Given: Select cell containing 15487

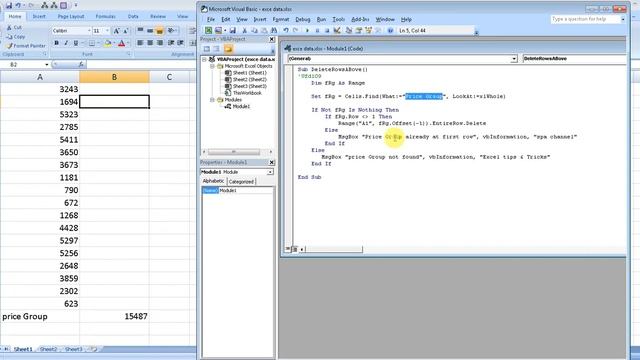Looking at the screenshot, I should [114, 316].
